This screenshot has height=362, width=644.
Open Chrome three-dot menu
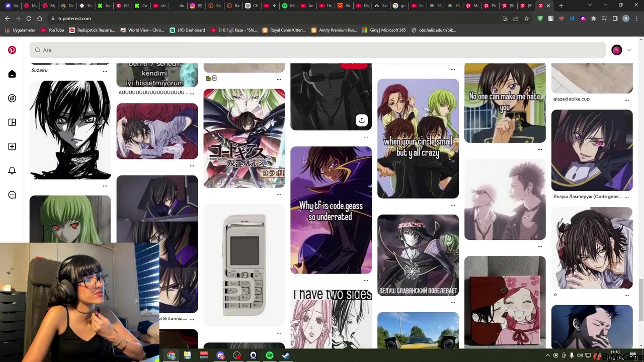tap(636, 19)
